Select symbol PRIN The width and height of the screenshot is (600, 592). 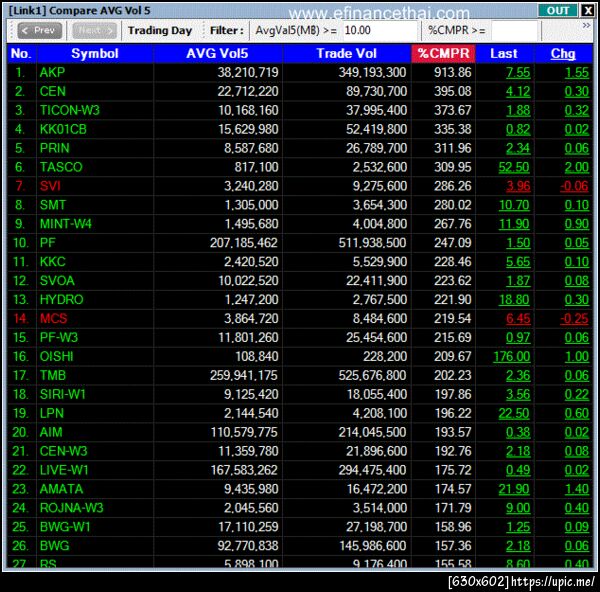(x=54, y=148)
